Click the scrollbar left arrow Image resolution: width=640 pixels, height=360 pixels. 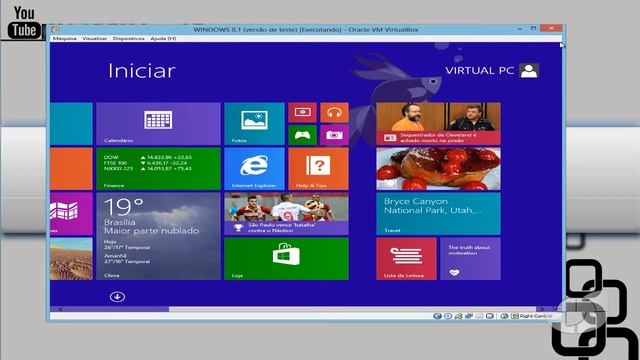point(60,309)
